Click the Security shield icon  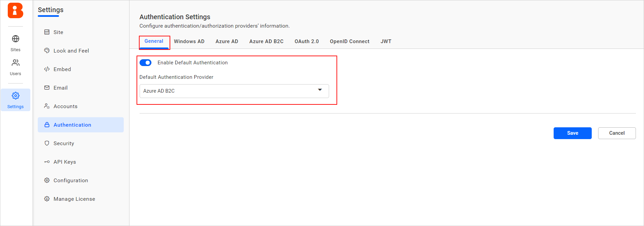pos(47,143)
